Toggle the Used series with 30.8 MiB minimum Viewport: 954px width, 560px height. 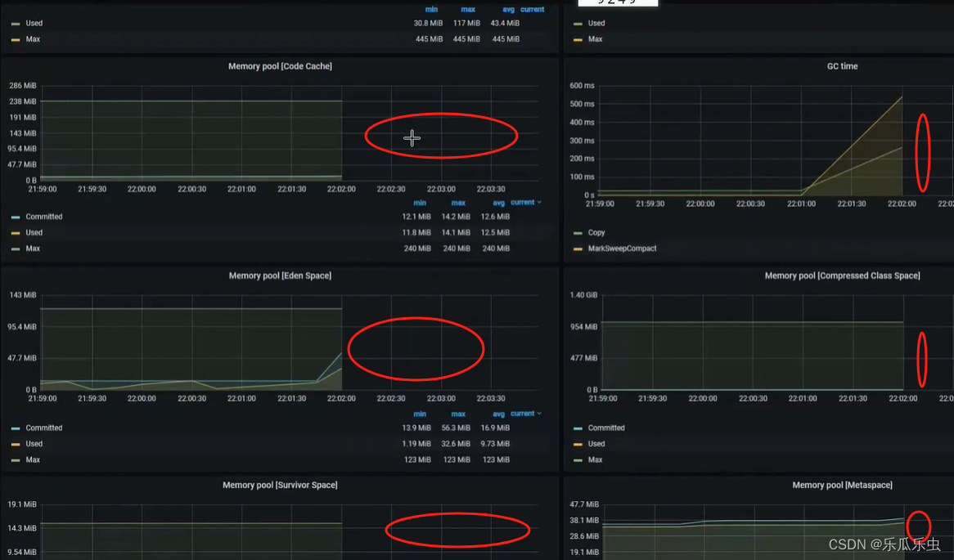(x=34, y=23)
